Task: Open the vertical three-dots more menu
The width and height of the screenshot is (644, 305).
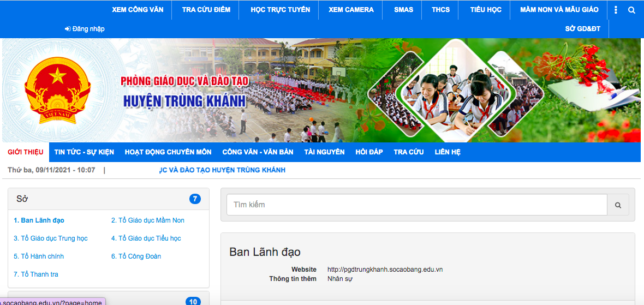Action: coord(616,10)
